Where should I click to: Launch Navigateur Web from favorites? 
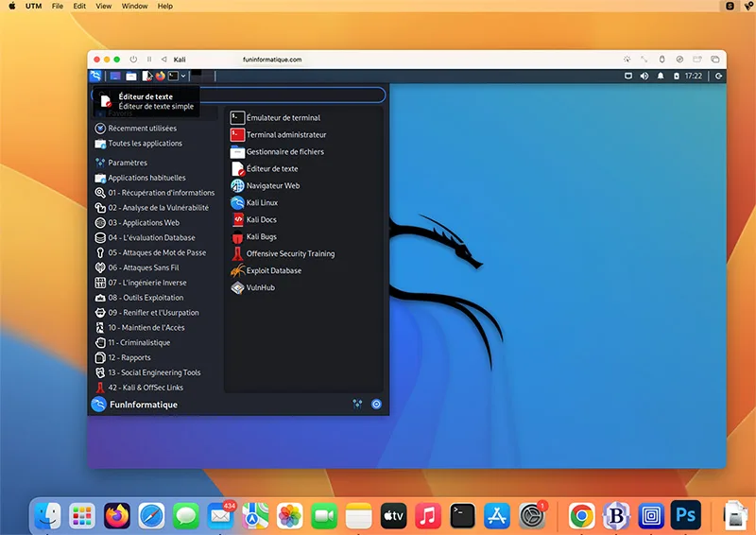[x=303, y=185]
